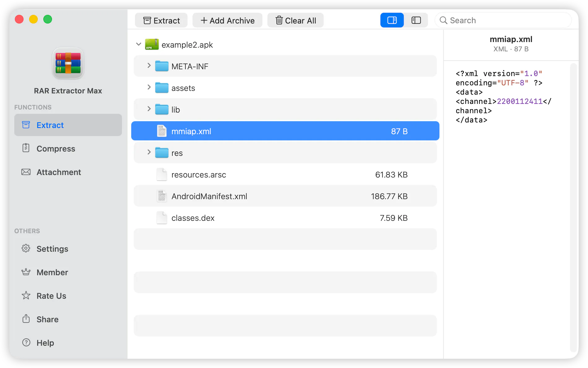Click the mmiap.xml preview title
Image resolution: width=588 pixels, height=368 pixels.
(511, 39)
